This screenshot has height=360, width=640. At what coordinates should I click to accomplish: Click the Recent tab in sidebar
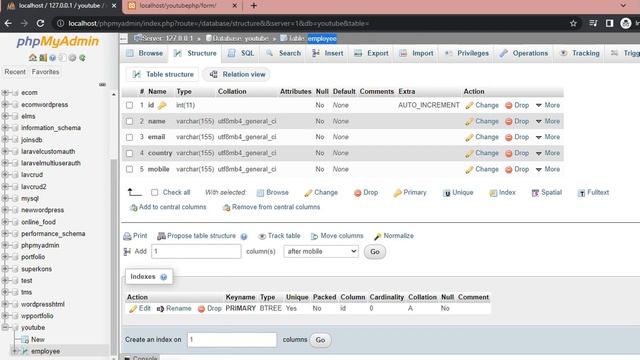(15, 72)
